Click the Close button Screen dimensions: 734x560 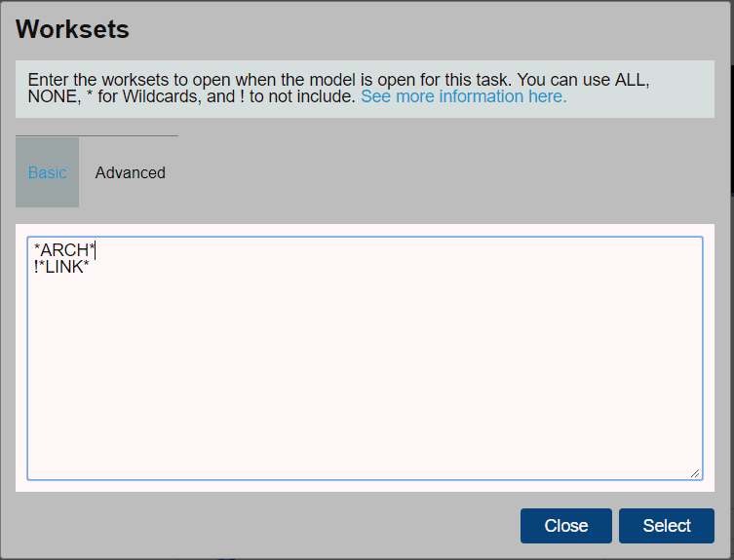[x=566, y=526]
